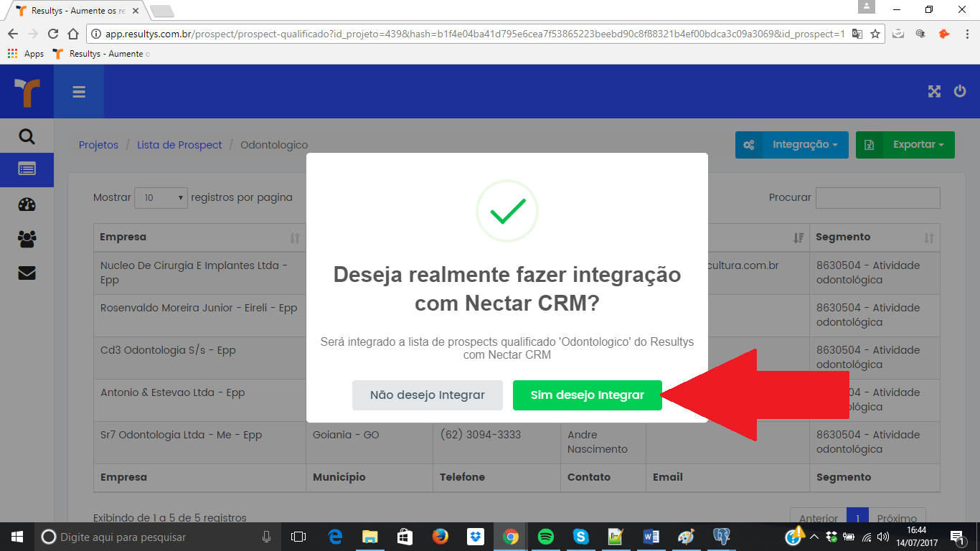
Task: Click the power logout icon
Action: click(959, 91)
